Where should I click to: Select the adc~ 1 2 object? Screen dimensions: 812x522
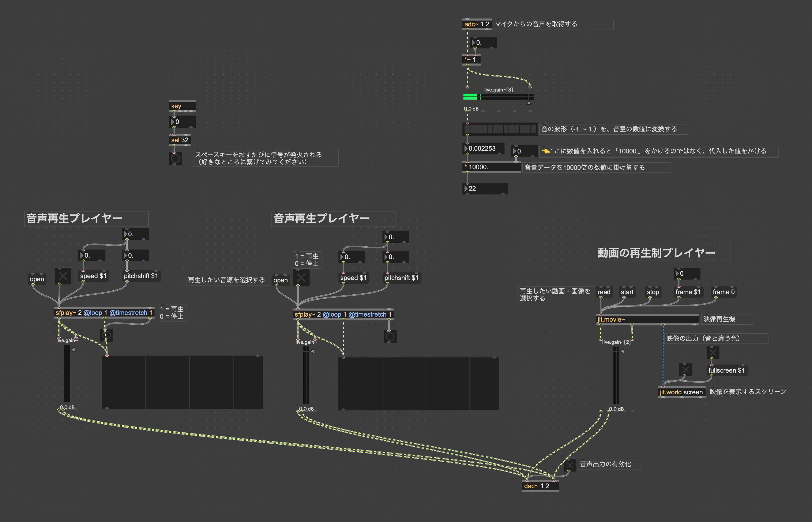(477, 24)
